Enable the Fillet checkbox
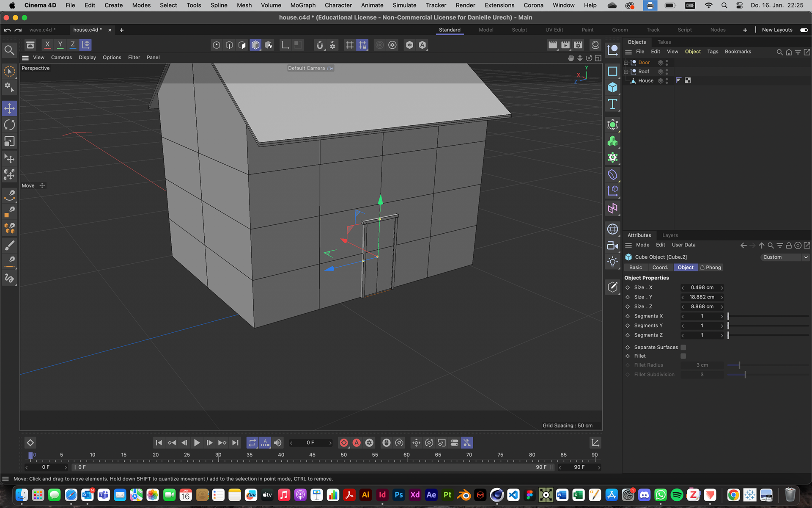 click(683, 356)
